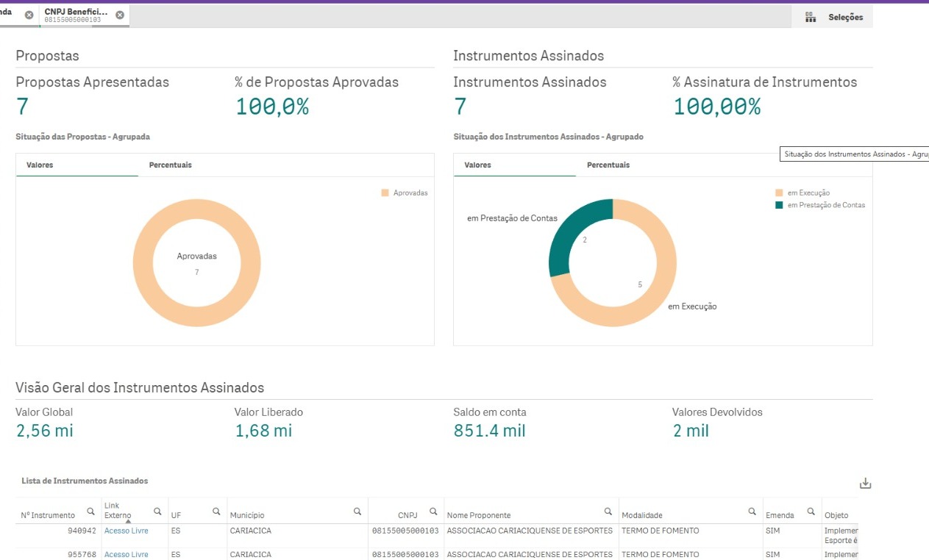Open the Seleções panel
929x560 pixels.
pos(836,17)
